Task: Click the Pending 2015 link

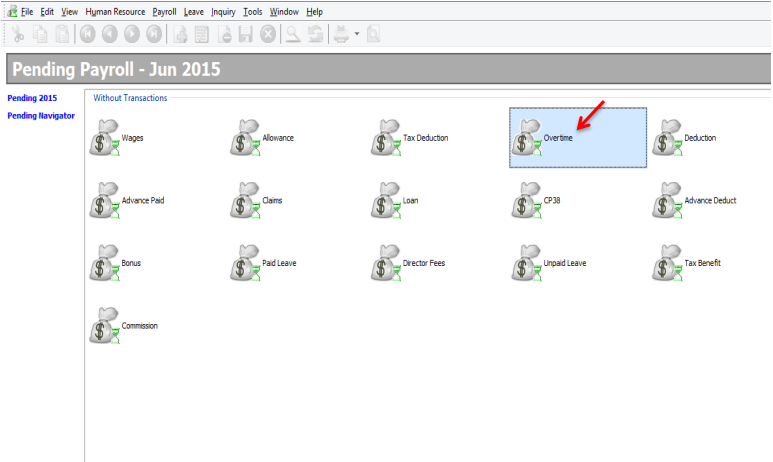Action: click(32, 98)
